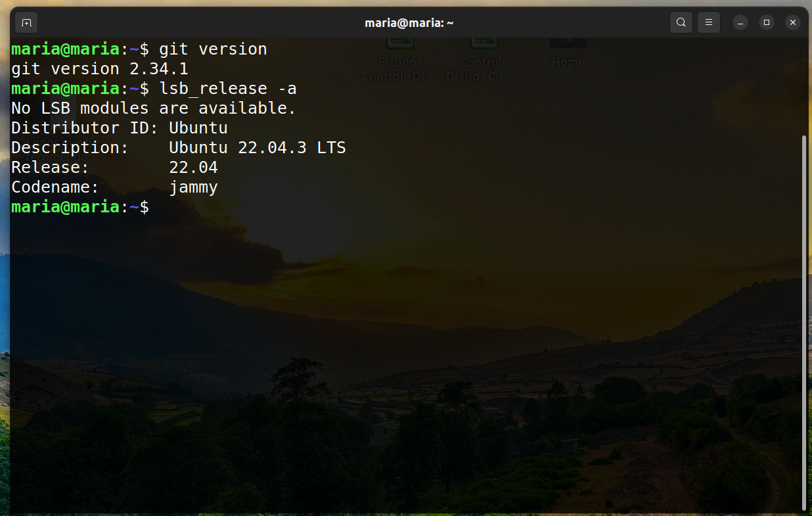
Task: Click the maria@maria: ~ window title
Action: point(409,23)
